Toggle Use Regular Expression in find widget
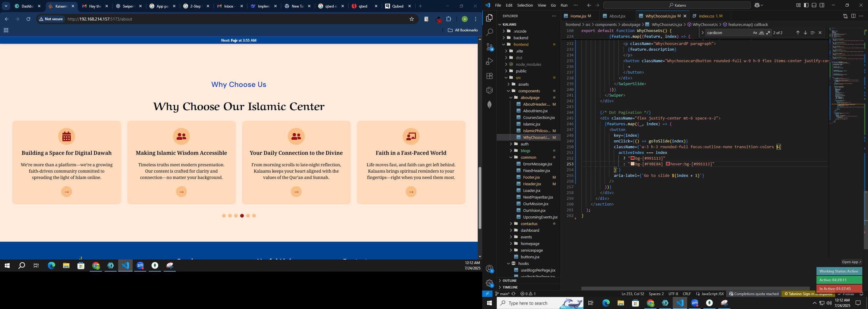Image resolution: width=868 pixels, height=309 pixels. [x=768, y=33]
